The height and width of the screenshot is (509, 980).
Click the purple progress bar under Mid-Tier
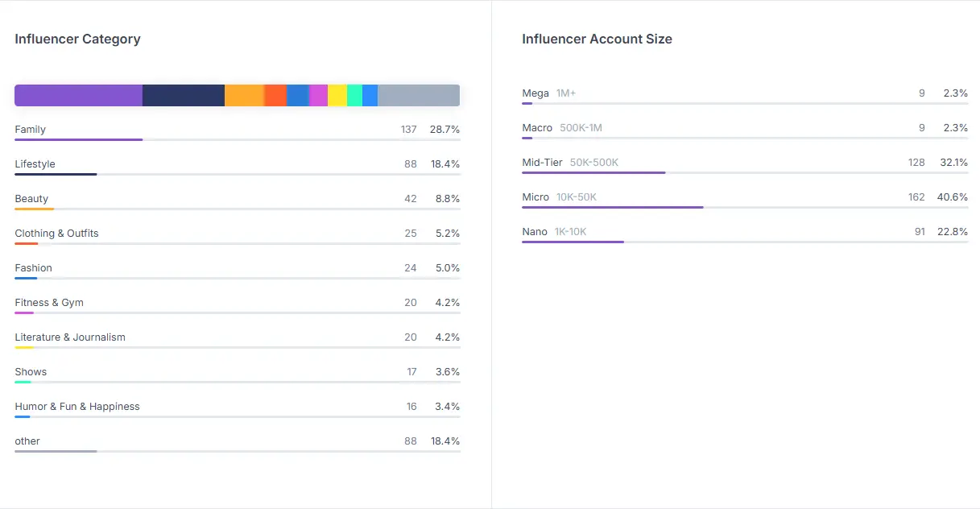click(x=593, y=172)
